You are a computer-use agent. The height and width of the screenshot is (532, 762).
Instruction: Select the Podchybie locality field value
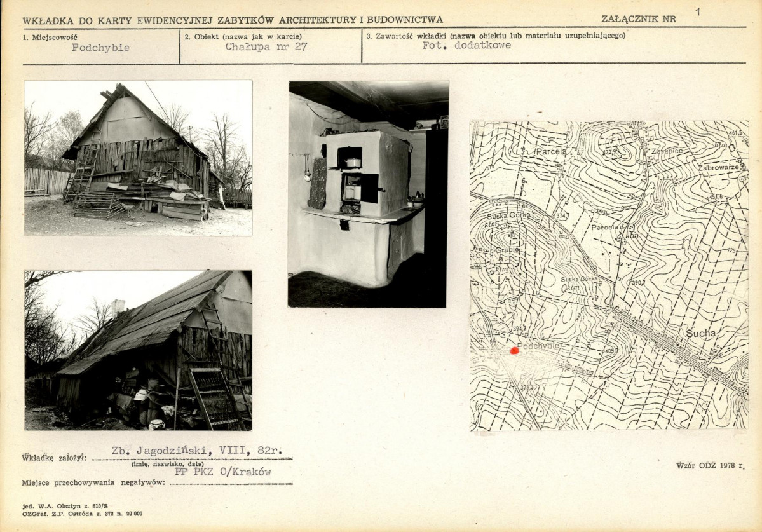tap(100, 48)
